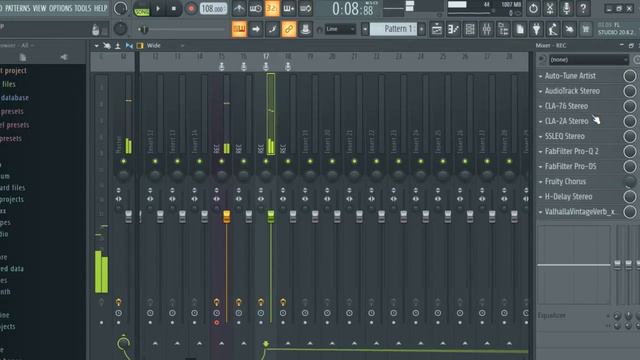Open the Wide mixer layout dropdown
This screenshot has width=640, height=360.
tap(165, 46)
